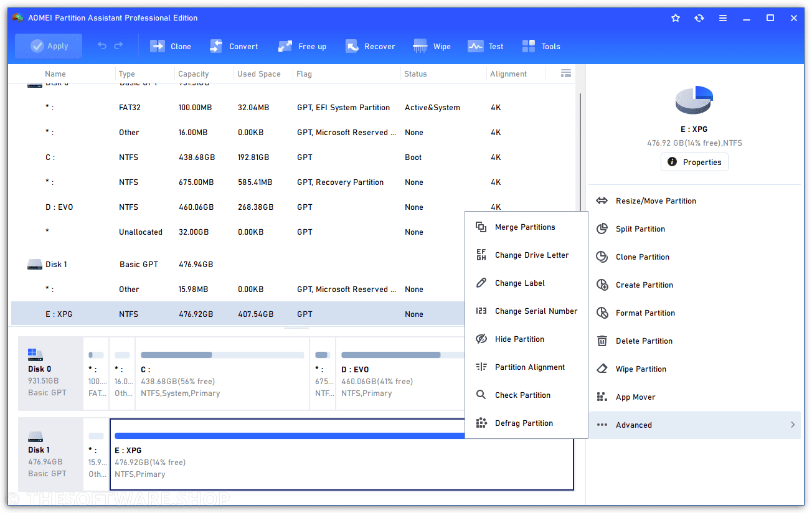The width and height of the screenshot is (812, 513).
Task: Select Create Partition operation
Action: point(694,285)
